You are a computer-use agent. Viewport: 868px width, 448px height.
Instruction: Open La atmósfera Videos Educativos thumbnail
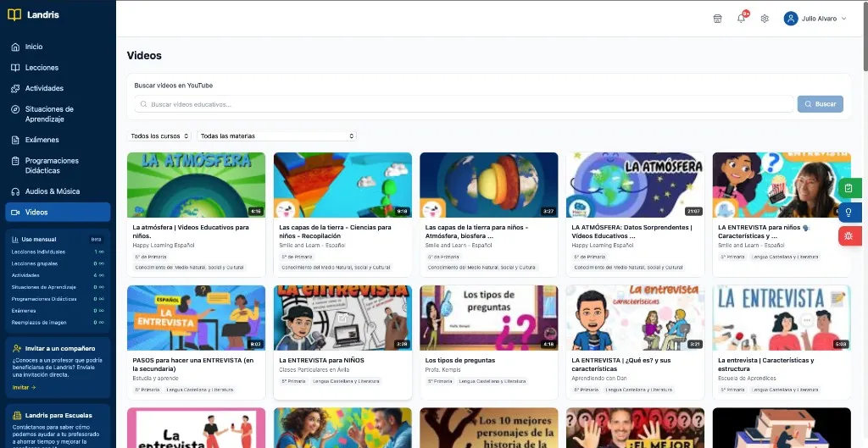(196, 185)
